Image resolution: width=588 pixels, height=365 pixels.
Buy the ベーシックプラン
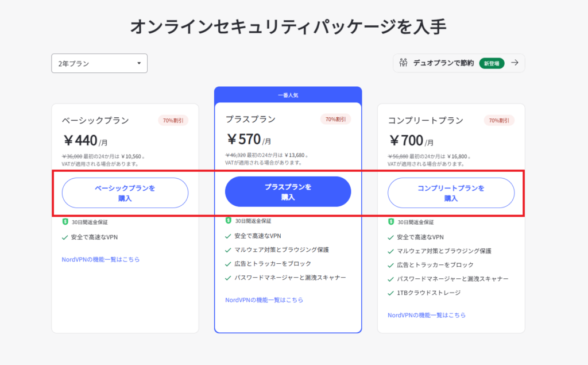[x=125, y=193]
